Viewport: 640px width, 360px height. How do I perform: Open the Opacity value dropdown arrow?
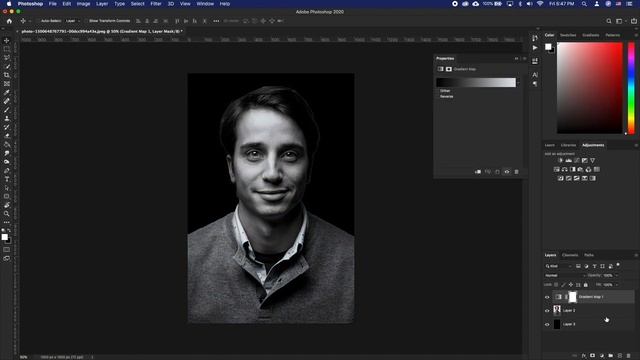[x=616, y=276]
